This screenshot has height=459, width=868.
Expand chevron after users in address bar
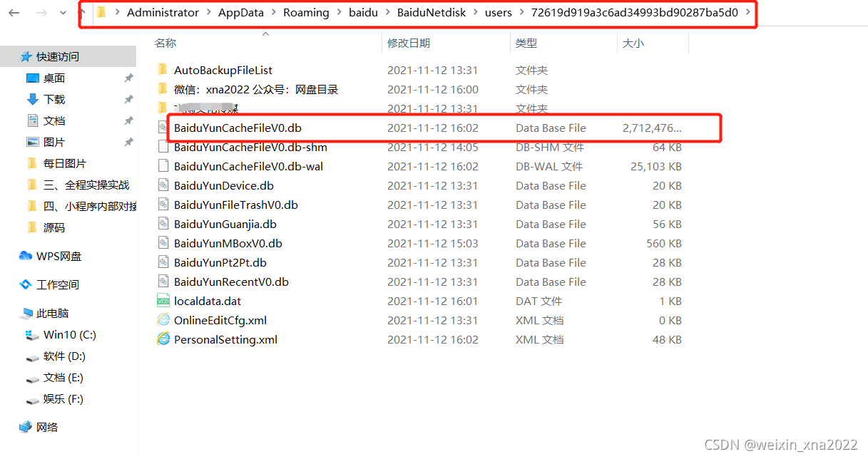[x=521, y=13]
